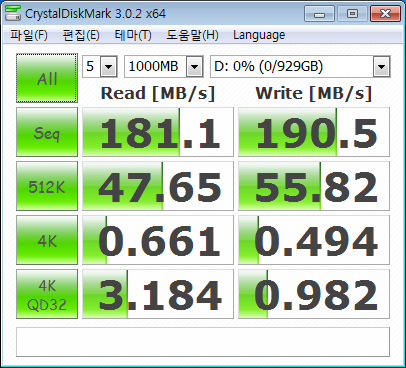406x368 pixels.
Task: Click the Seq write result 190.5
Action: coord(314,132)
